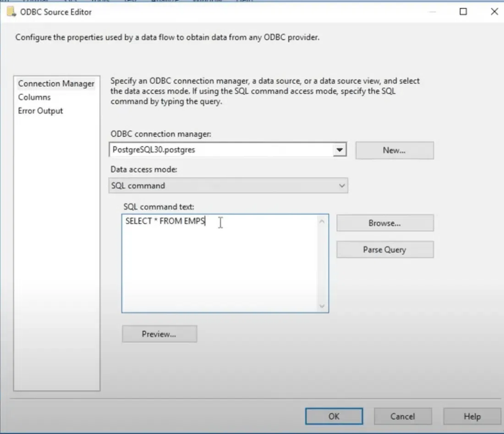504x434 pixels.
Task: Open the Columns page
Action: click(x=34, y=97)
